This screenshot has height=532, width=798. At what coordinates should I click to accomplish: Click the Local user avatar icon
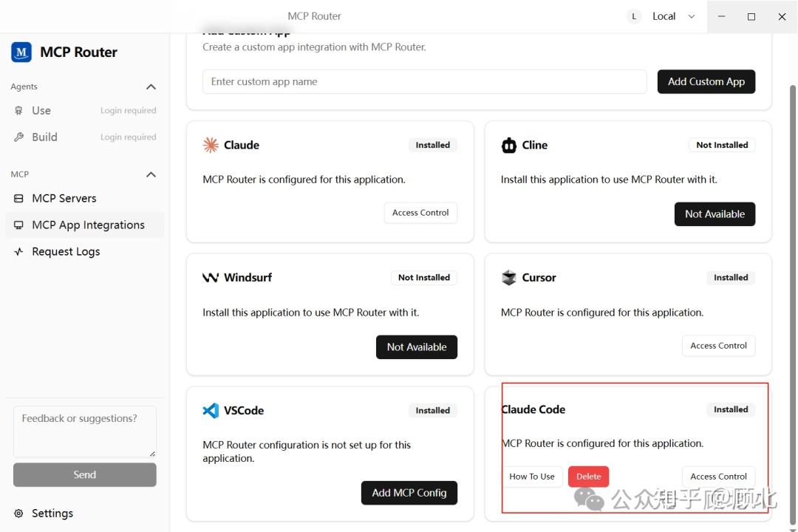tap(633, 16)
